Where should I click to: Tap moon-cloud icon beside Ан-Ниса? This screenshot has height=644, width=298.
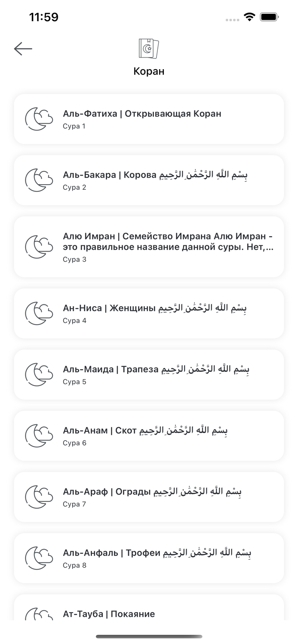[39, 313]
